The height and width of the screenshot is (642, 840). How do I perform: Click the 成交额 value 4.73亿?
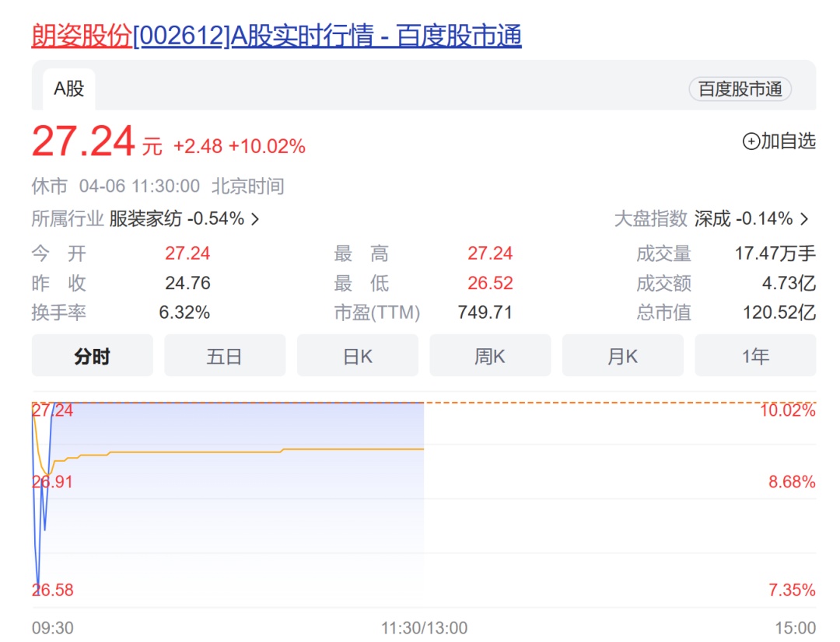click(x=789, y=283)
